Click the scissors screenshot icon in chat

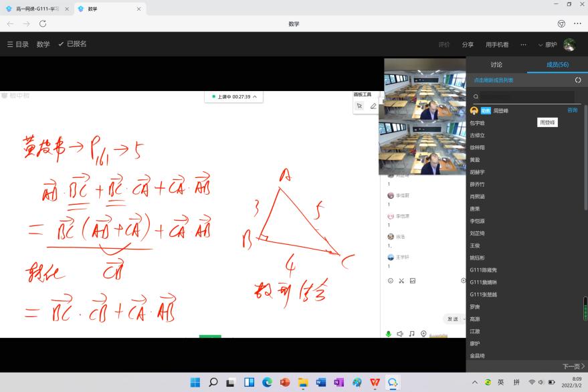pos(401,280)
